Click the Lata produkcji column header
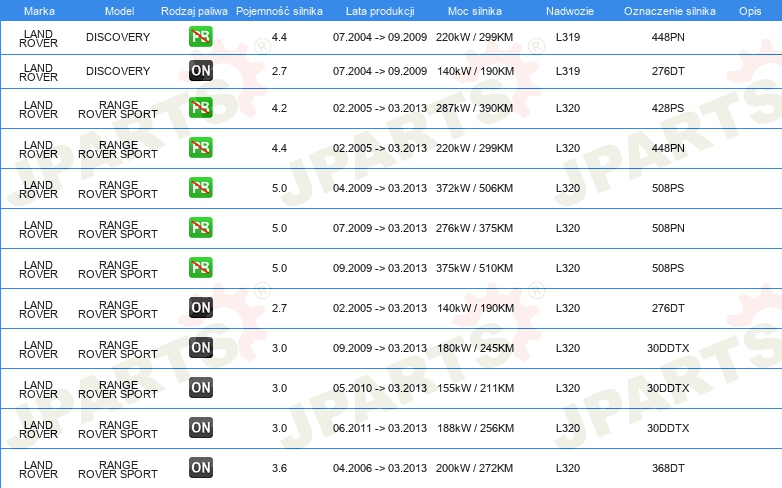 [x=380, y=11]
